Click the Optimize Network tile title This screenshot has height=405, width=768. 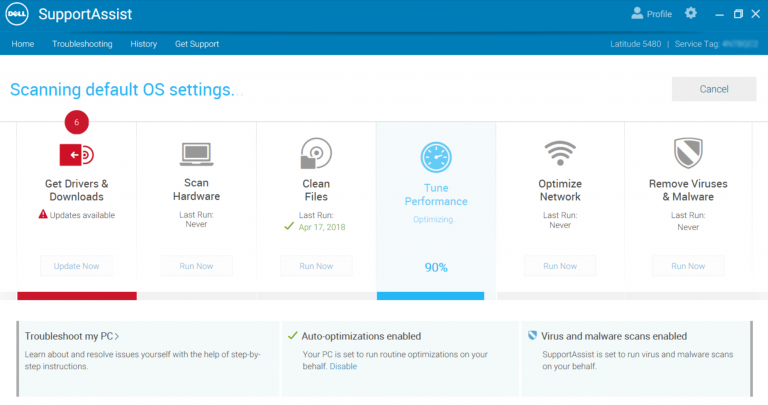pos(560,190)
